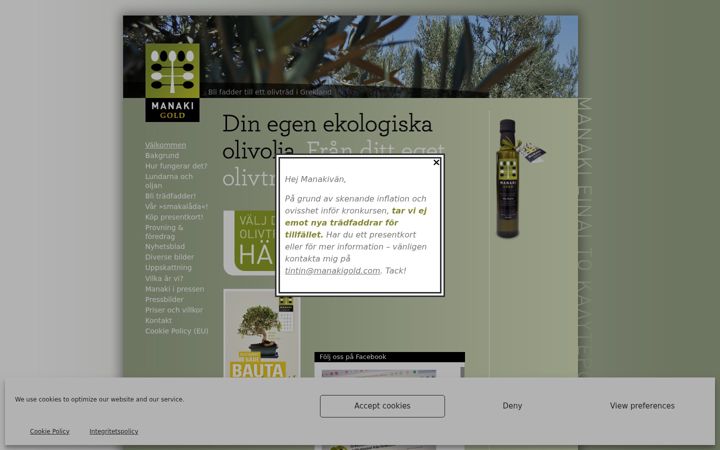This screenshot has width=720, height=450.
Task: Click tintin@manakigold.com email link
Action: click(332, 271)
